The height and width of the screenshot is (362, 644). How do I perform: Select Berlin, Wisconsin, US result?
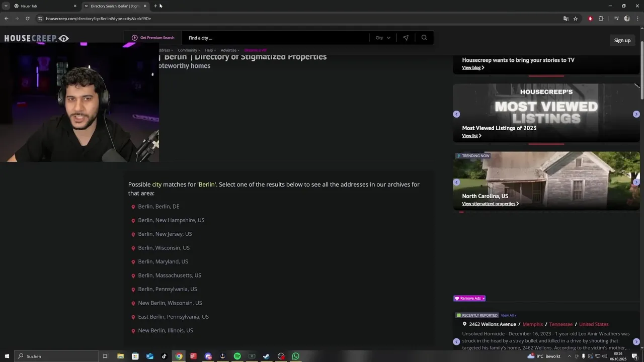pos(164,248)
